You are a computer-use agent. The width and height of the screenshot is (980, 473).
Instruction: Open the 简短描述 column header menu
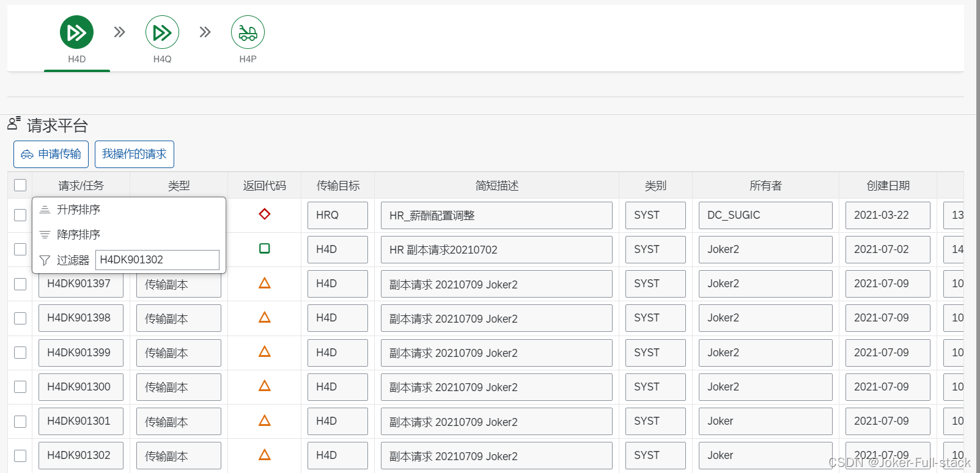click(497, 185)
